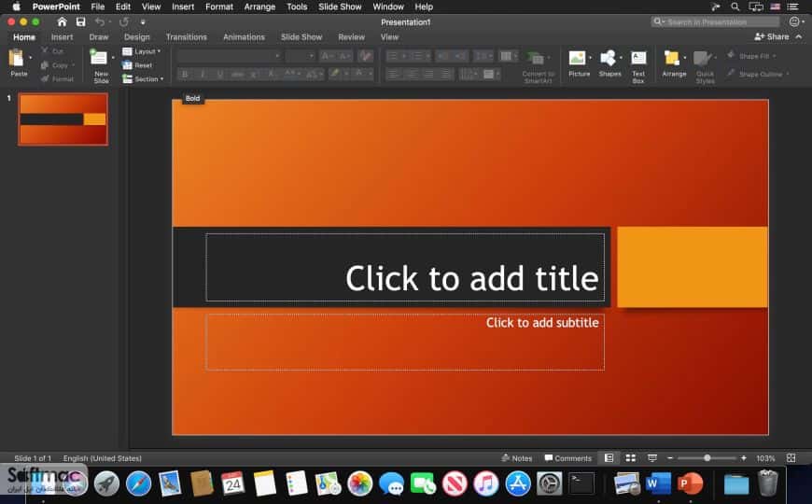This screenshot has height=504, width=812.
Task: Click the Undo arrow icon
Action: point(100,21)
